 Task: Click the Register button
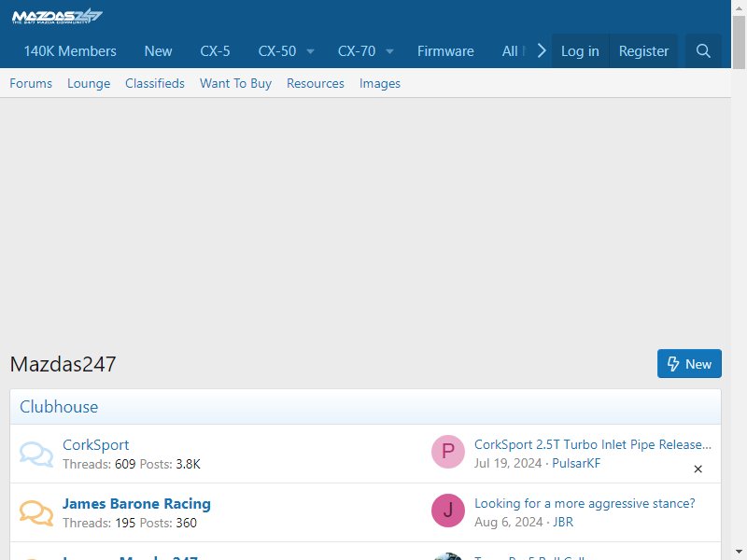click(x=643, y=51)
